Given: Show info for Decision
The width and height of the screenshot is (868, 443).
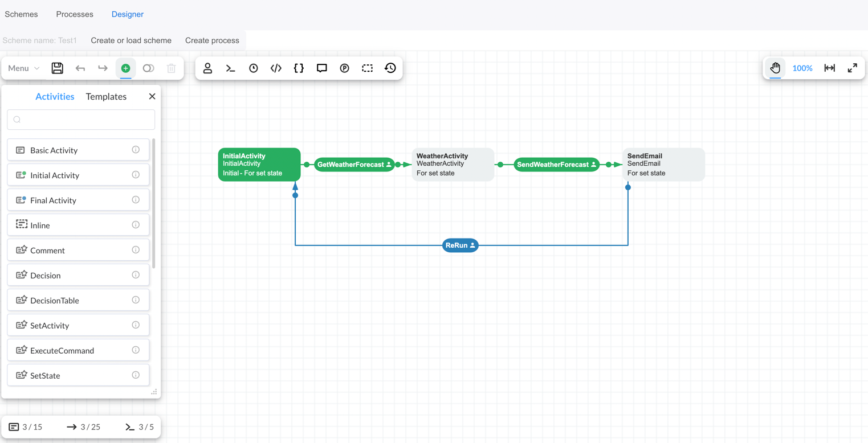Looking at the screenshot, I should tap(136, 275).
